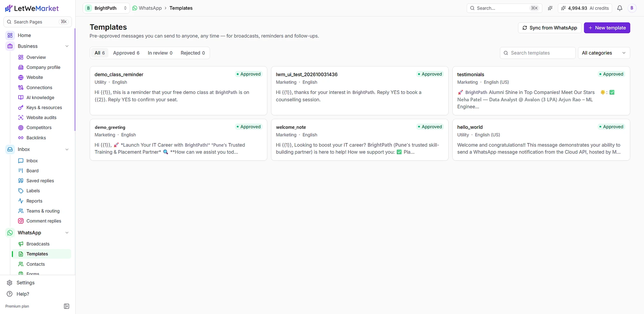Image resolution: width=644 pixels, height=314 pixels.
Task: Focus the top Search bar
Action: [x=504, y=8]
